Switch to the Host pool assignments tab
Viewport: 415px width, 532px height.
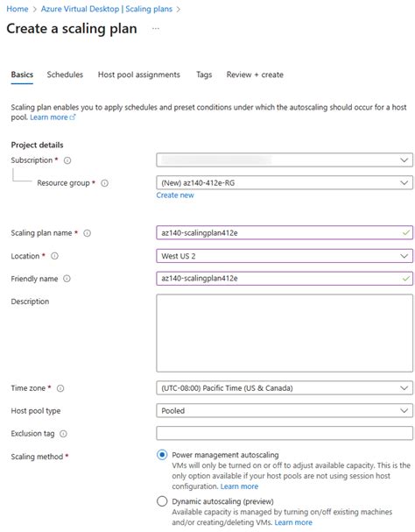(x=139, y=74)
